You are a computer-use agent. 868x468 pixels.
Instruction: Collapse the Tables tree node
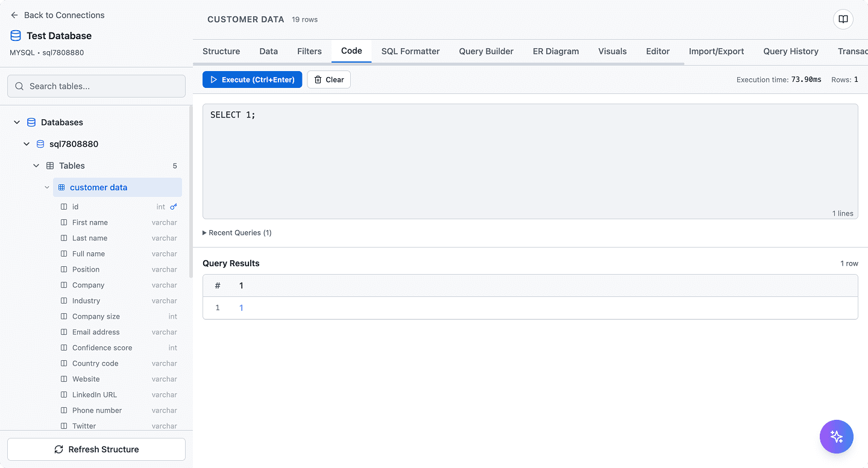click(36, 165)
